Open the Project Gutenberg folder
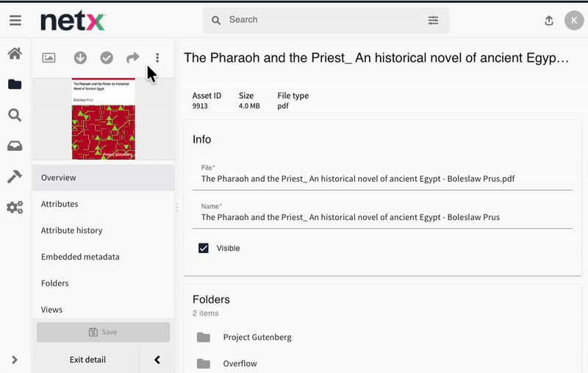This screenshot has height=373, width=588. (257, 337)
